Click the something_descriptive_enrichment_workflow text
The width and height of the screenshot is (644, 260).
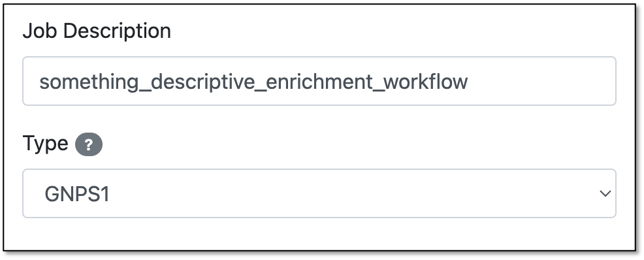point(253,82)
